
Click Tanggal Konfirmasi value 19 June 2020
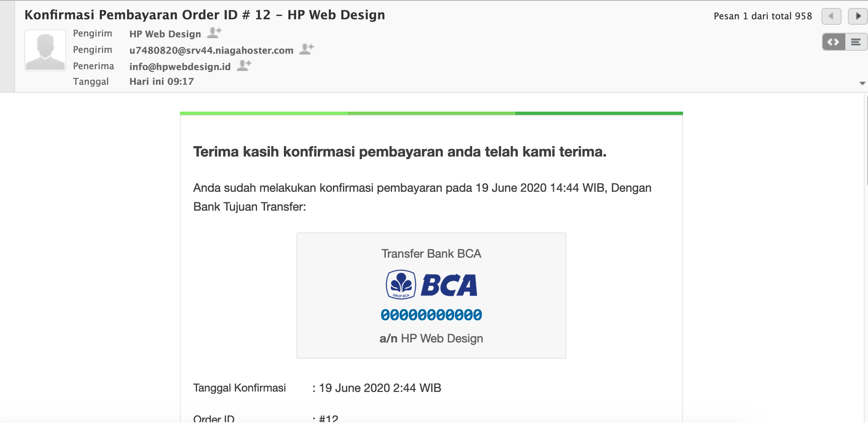(x=380, y=388)
